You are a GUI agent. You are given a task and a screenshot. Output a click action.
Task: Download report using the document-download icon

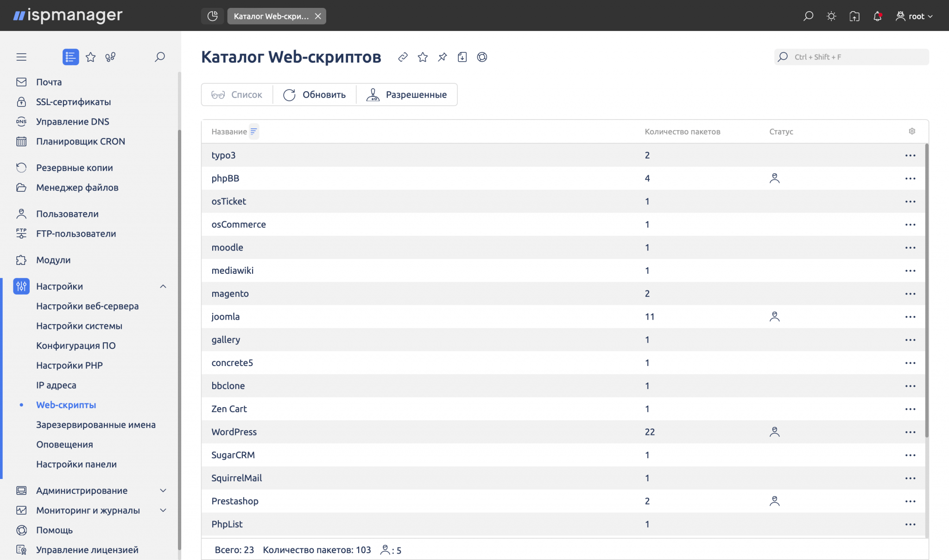point(462,57)
